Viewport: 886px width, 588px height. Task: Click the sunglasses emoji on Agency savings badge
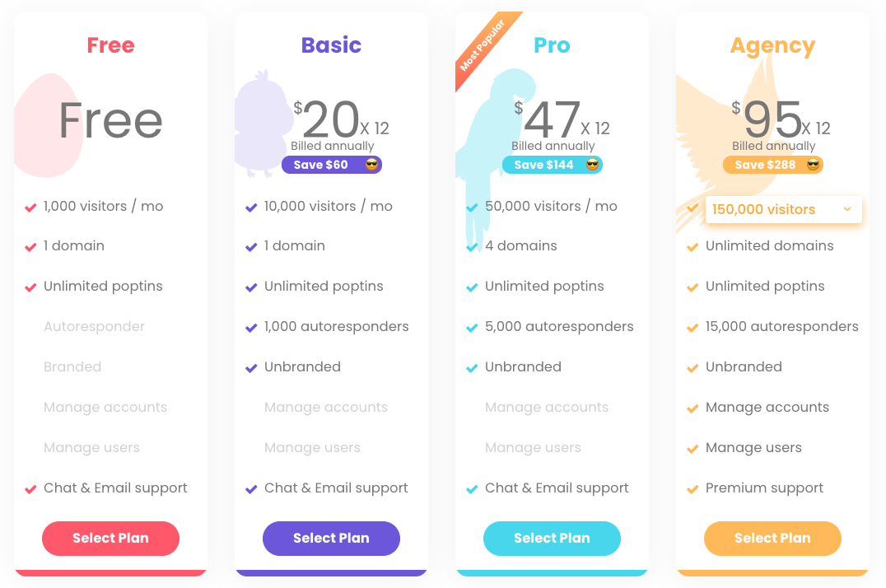click(814, 165)
